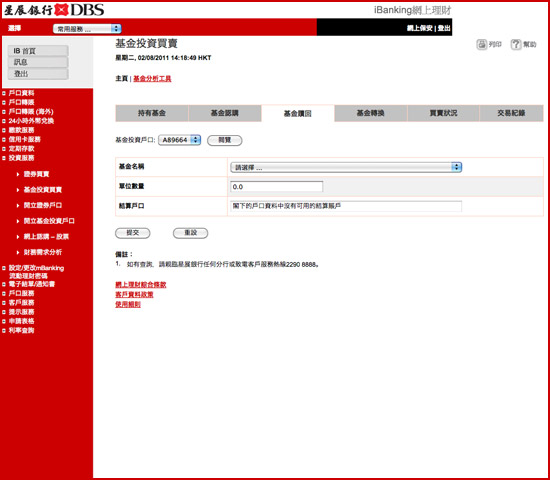Click the arrow beside 證券買賣 in sidebar

point(18,174)
